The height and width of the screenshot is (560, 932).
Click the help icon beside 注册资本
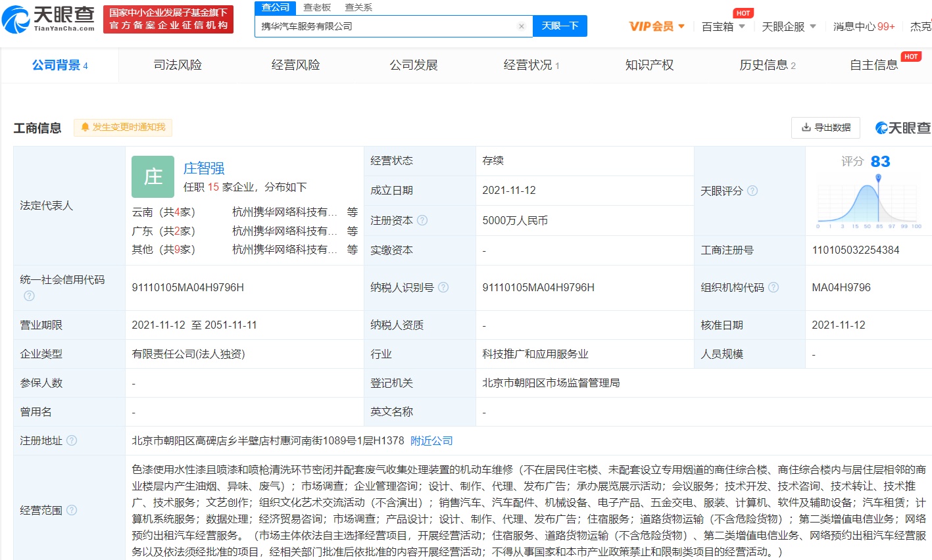[422, 220]
